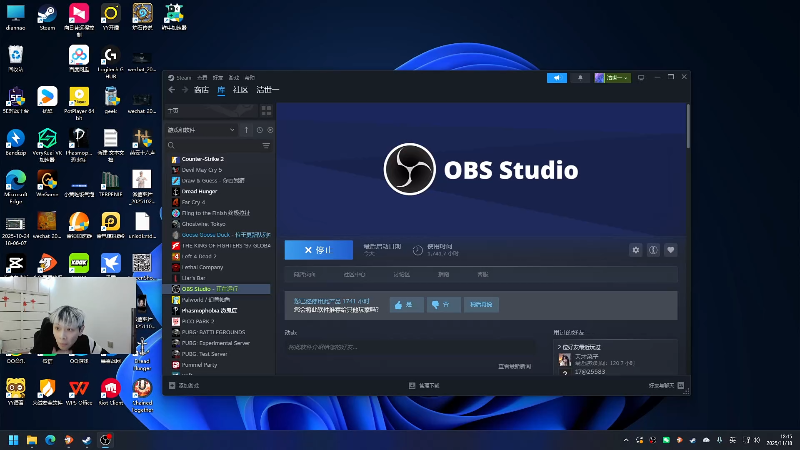Click the main content vertical scrollbar
This screenshot has height=450, width=800.
point(688,126)
